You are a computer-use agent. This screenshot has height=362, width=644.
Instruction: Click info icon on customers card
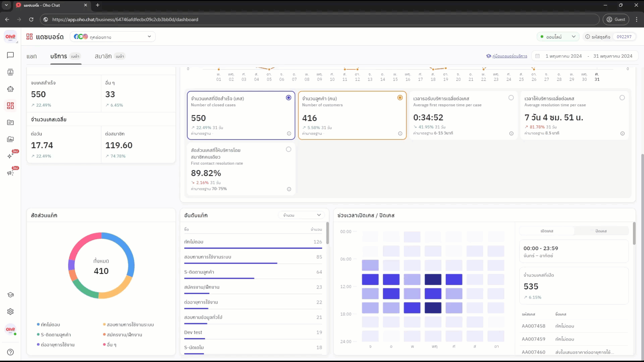pos(400,133)
